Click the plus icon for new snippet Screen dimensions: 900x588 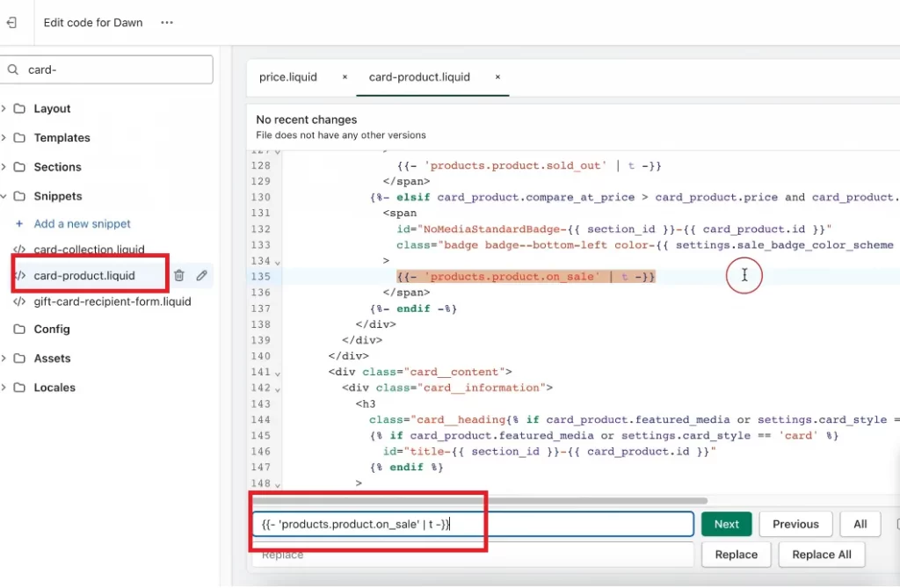(19, 224)
